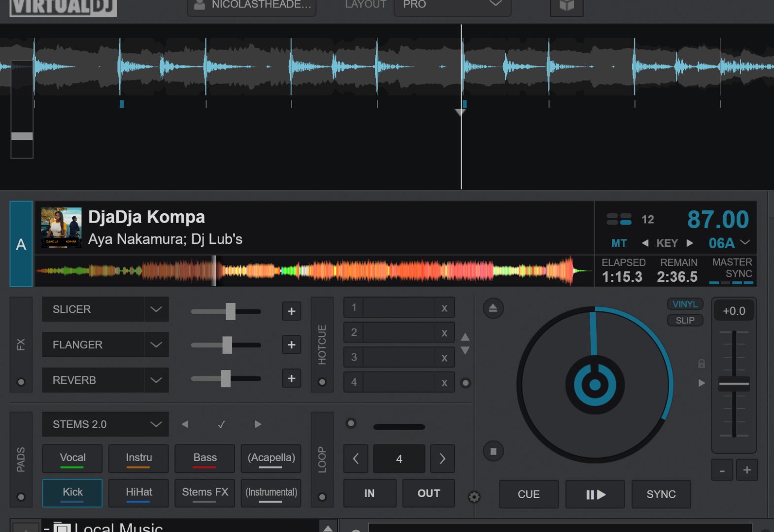
Task: Delete hotcue 2 with its x
Action: point(444,332)
